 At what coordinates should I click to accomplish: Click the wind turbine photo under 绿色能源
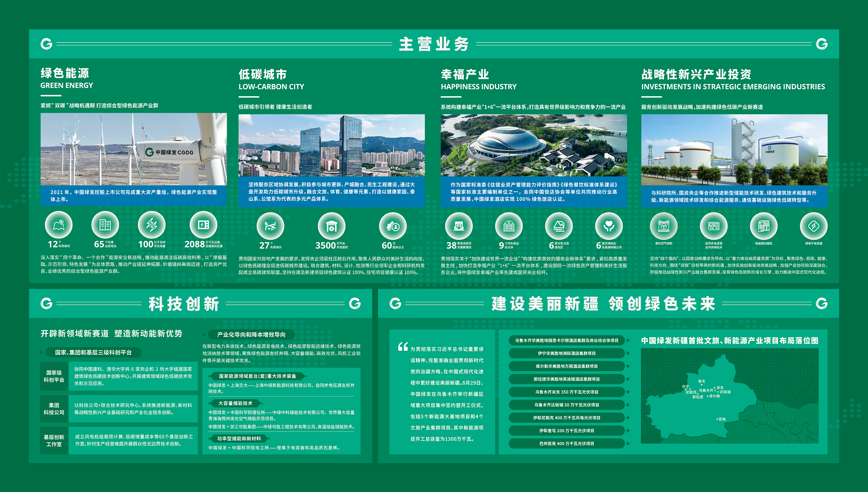click(x=133, y=149)
